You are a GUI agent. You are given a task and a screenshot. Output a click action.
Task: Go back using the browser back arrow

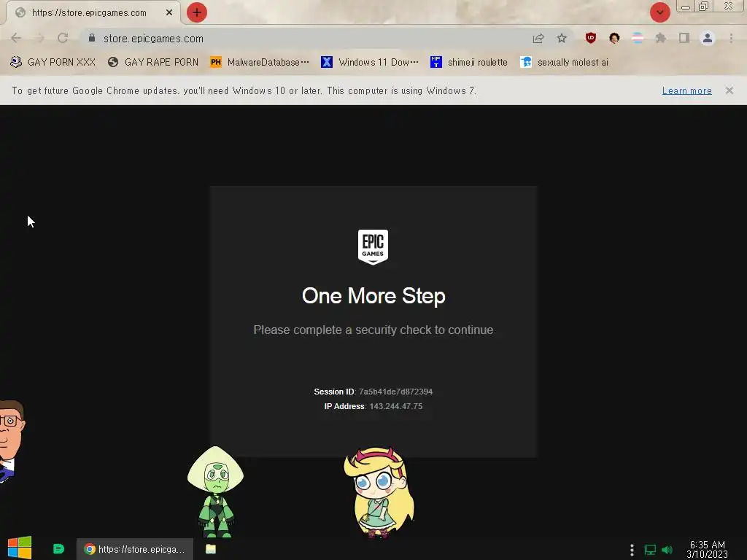coord(16,38)
